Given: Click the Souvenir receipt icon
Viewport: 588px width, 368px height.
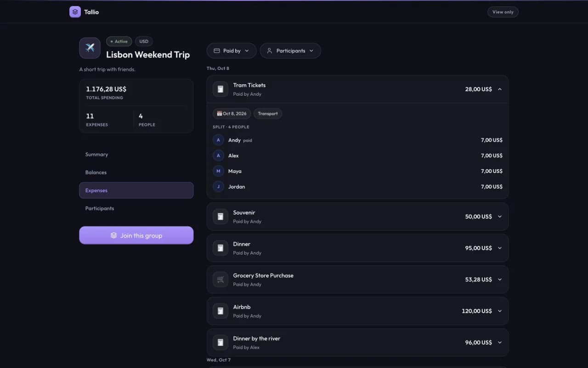Looking at the screenshot, I should point(220,217).
